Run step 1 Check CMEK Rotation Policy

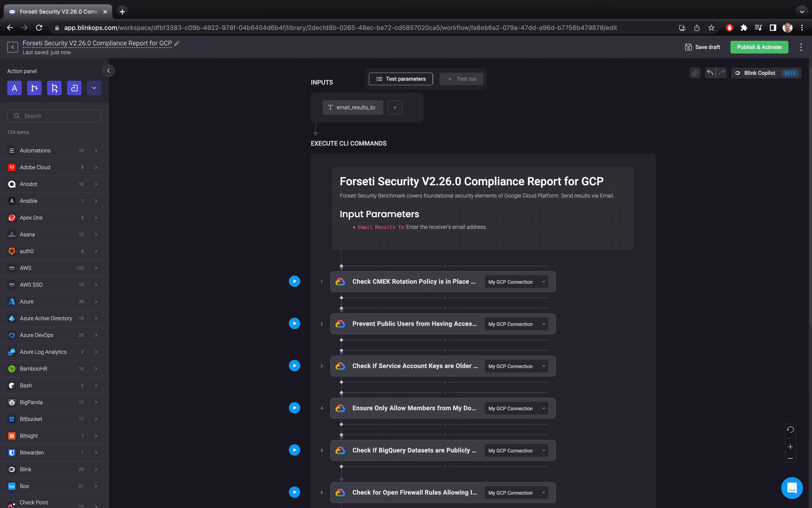click(x=294, y=281)
